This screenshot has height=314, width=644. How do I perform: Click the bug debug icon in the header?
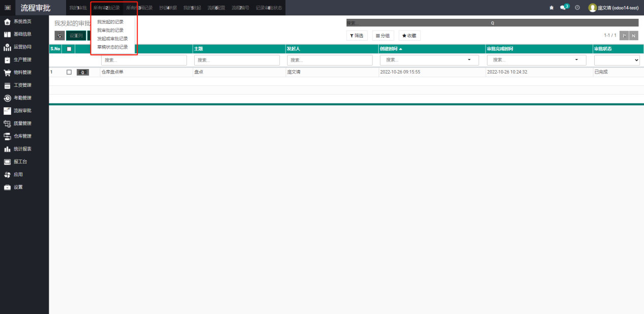551,8
